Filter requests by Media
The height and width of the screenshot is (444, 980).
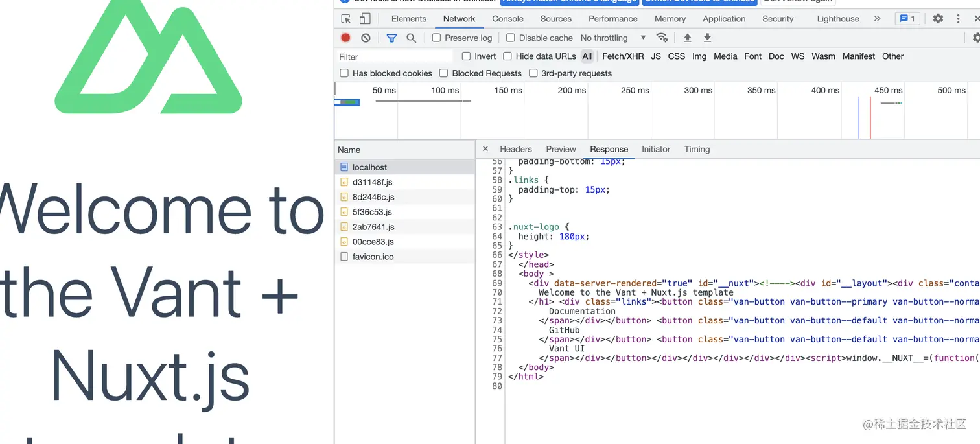tap(725, 56)
